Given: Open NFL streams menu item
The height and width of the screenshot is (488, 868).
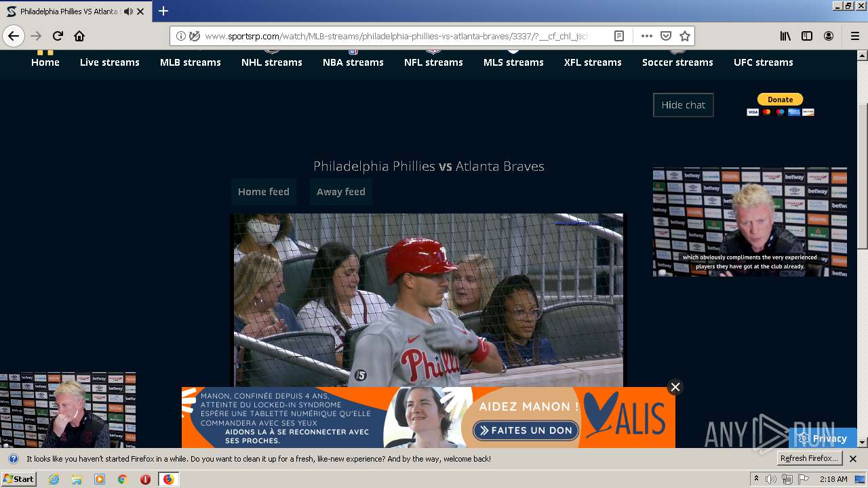Looking at the screenshot, I should coord(433,62).
